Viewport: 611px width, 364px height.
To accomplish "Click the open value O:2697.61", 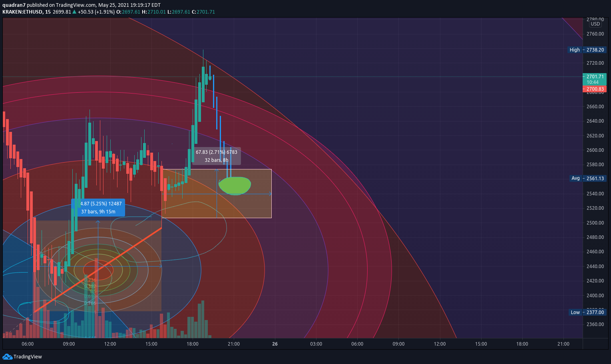I will pyautogui.click(x=128, y=12).
